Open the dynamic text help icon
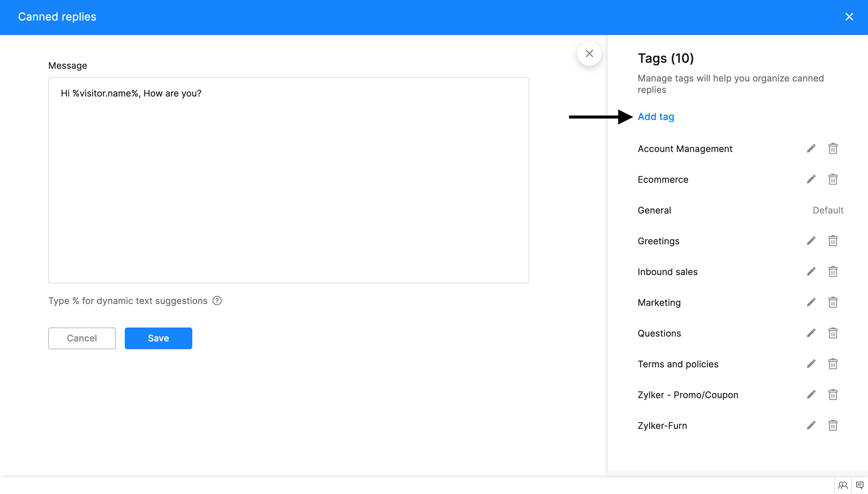The height and width of the screenshot is (494, 868). coord(217,301)
